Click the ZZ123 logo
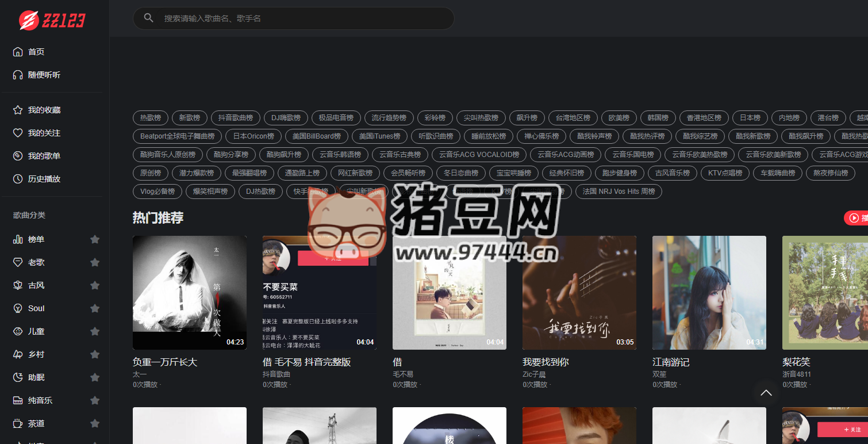The image size is (868, 444). (52, 20)
